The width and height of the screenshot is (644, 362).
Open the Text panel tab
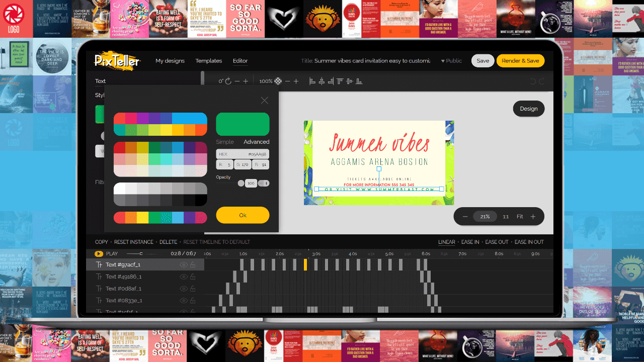tap(101, 81)
